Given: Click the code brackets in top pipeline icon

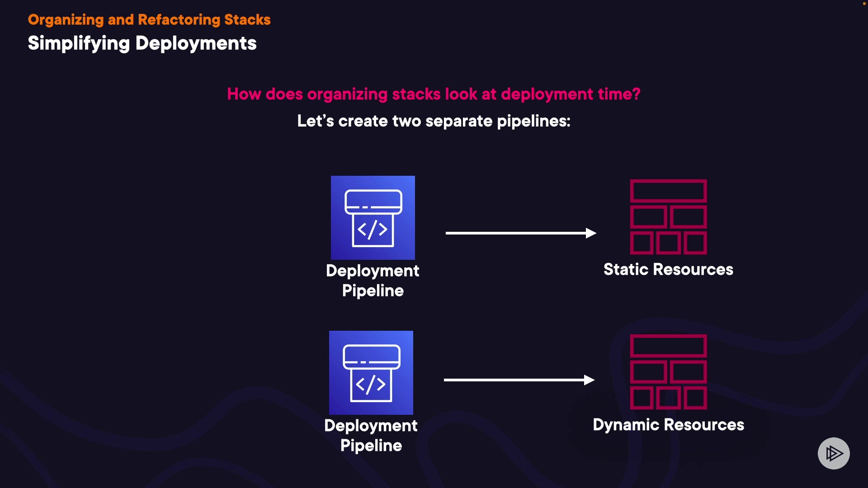Looking at the screenshot, I should [x=373, y=230].
